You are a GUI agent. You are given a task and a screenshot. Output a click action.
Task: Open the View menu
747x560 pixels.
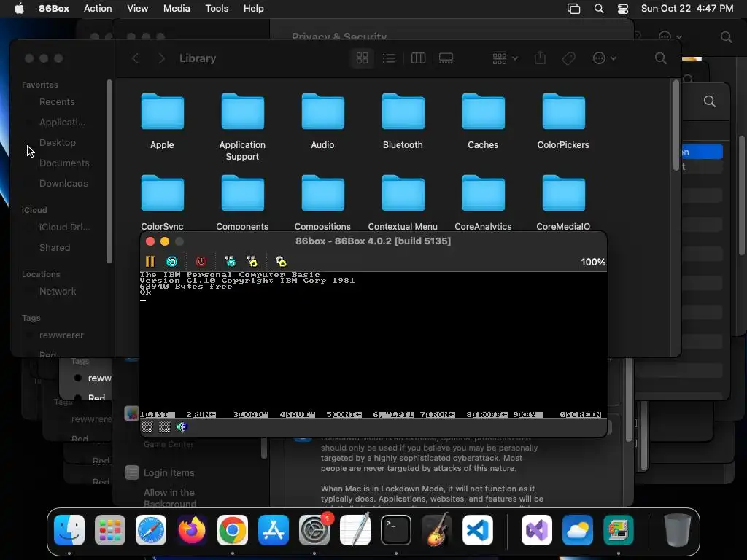tap(137, 9)
